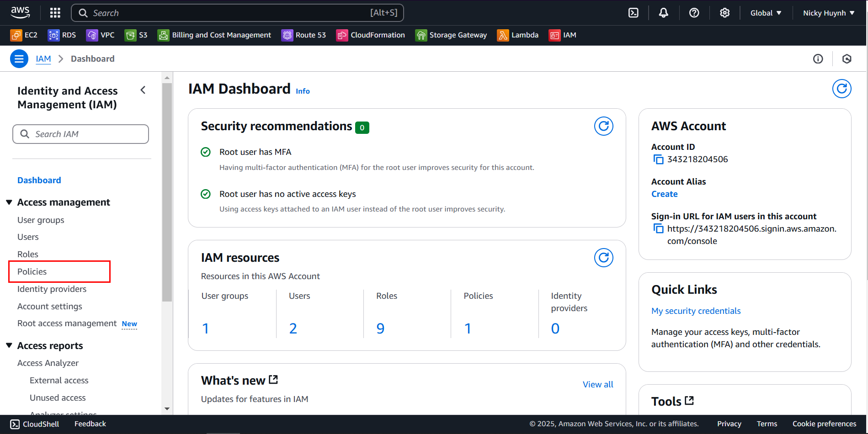Open CloudFormation from the favorites bar
Viewport: 868px width, 434px height.
point(371,35)
